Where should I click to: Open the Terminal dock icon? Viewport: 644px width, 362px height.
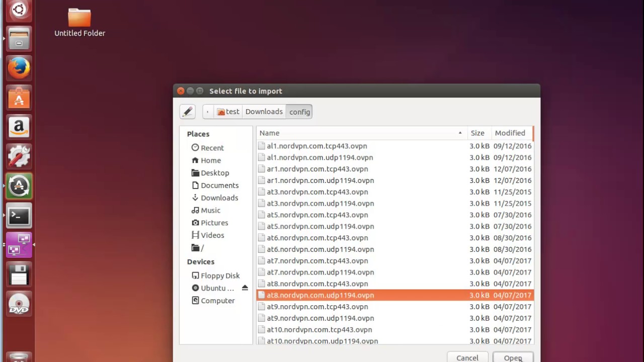coord(19,216)
